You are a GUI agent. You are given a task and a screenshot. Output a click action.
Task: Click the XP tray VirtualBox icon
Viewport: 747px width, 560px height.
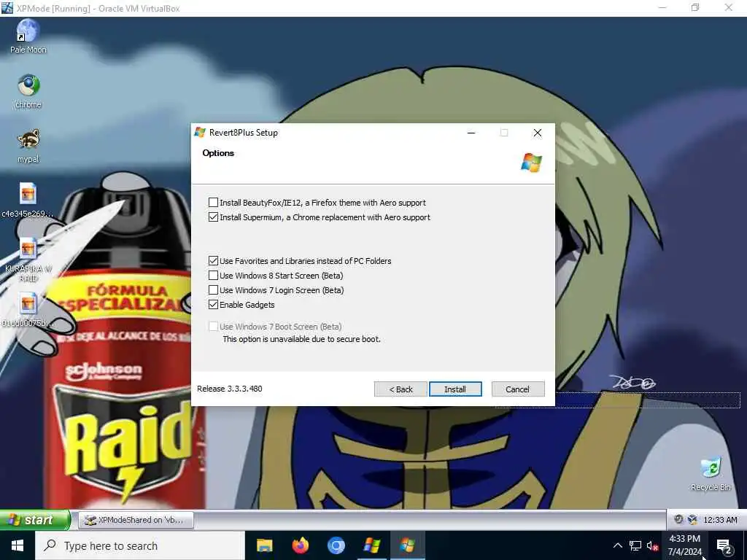[692, 519]
